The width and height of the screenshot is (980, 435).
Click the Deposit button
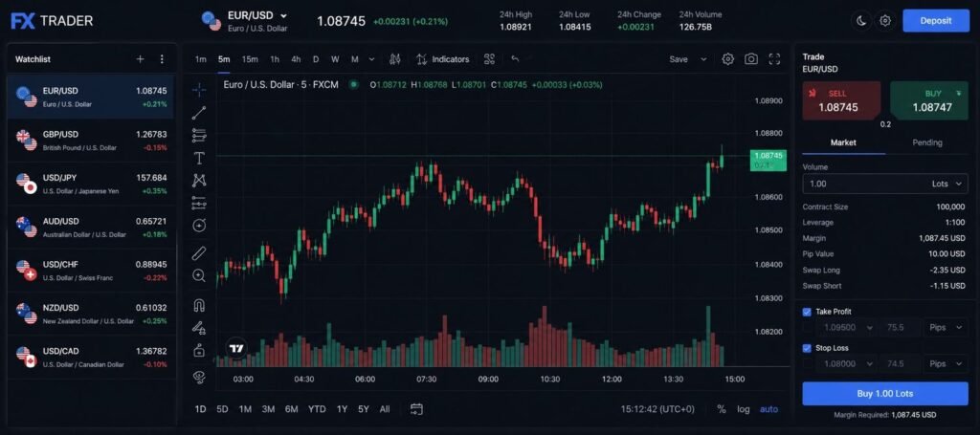click(935, 21)
